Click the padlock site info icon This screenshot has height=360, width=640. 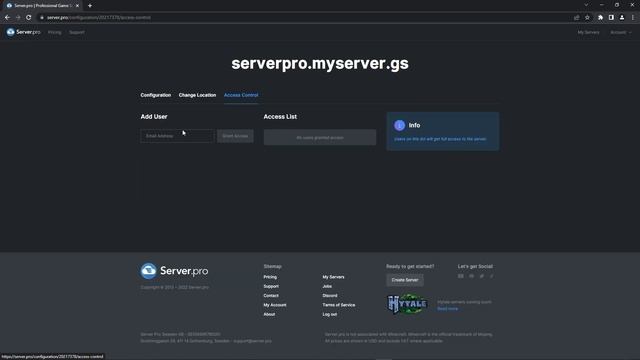pos(42,18)
